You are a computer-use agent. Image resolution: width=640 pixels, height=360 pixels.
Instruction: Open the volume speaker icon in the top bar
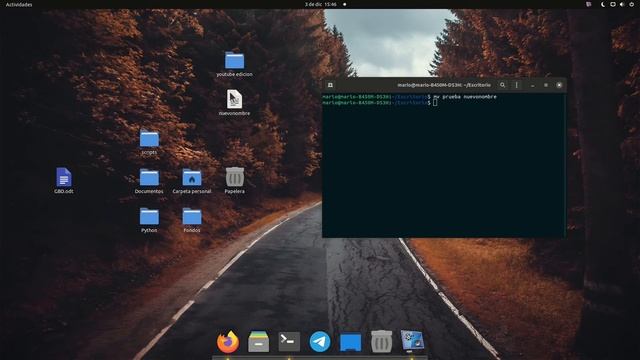[622, 4]
